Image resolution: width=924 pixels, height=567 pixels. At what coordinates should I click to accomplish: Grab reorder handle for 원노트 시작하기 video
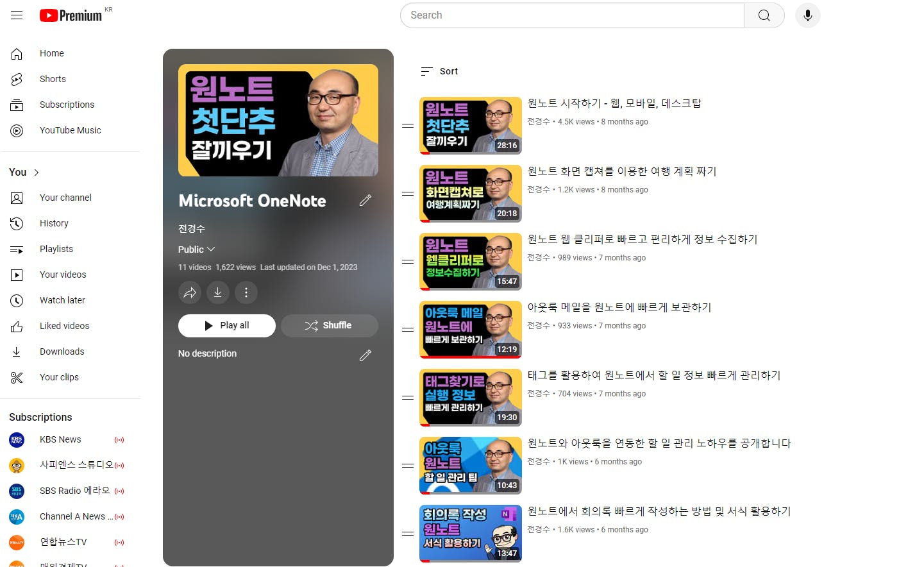point(408,126)
